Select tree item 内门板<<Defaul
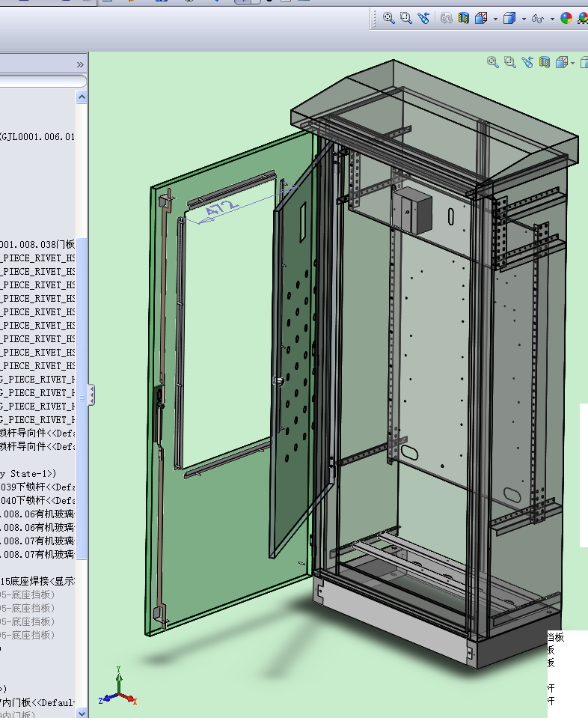Screen dimensions: 588x718 click(37, 702)
